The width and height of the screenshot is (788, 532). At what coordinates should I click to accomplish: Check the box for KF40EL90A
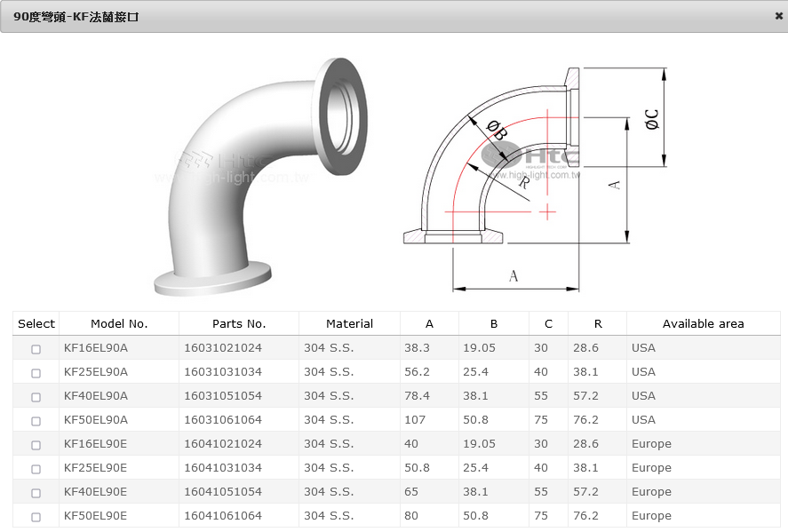(x=36, y=397)
